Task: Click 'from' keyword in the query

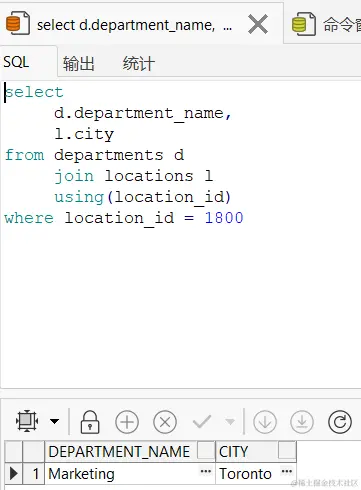Action: 24,155
